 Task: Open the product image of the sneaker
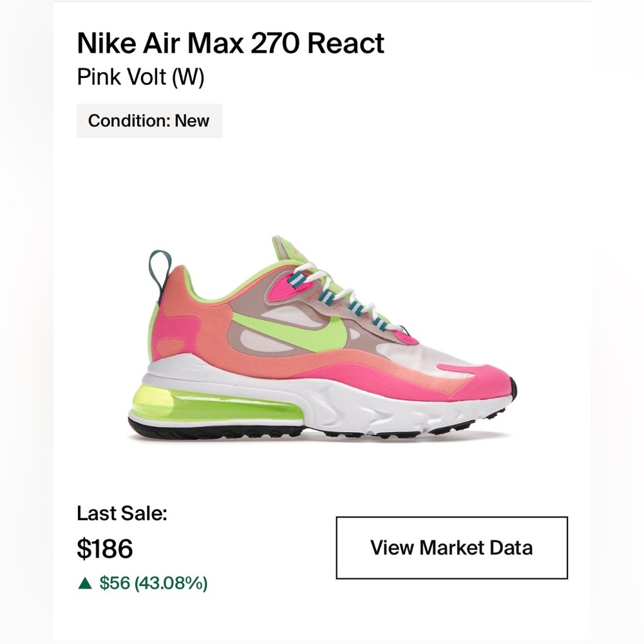(x=322, y=335)
